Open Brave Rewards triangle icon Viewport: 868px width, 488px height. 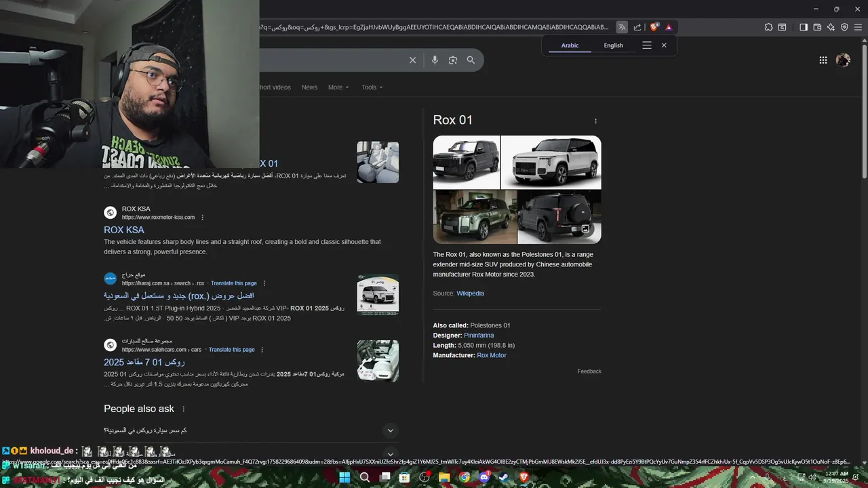tap(669, 27)
